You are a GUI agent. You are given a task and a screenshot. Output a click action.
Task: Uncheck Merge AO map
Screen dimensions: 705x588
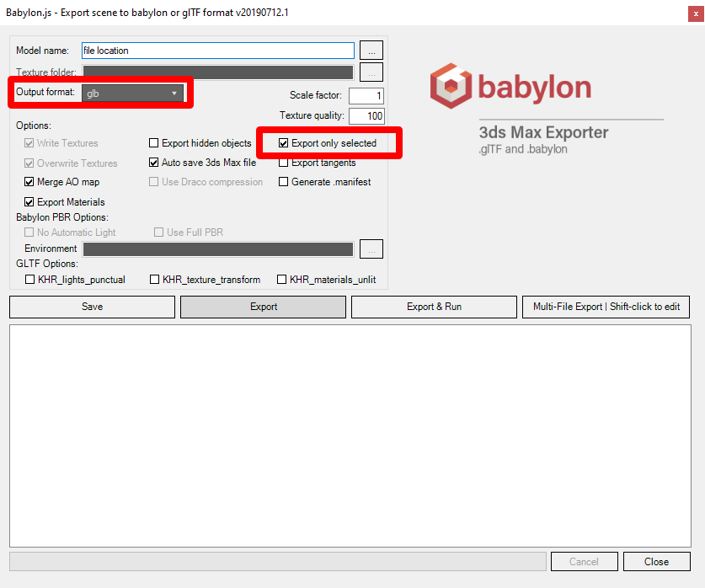point(29,182)
